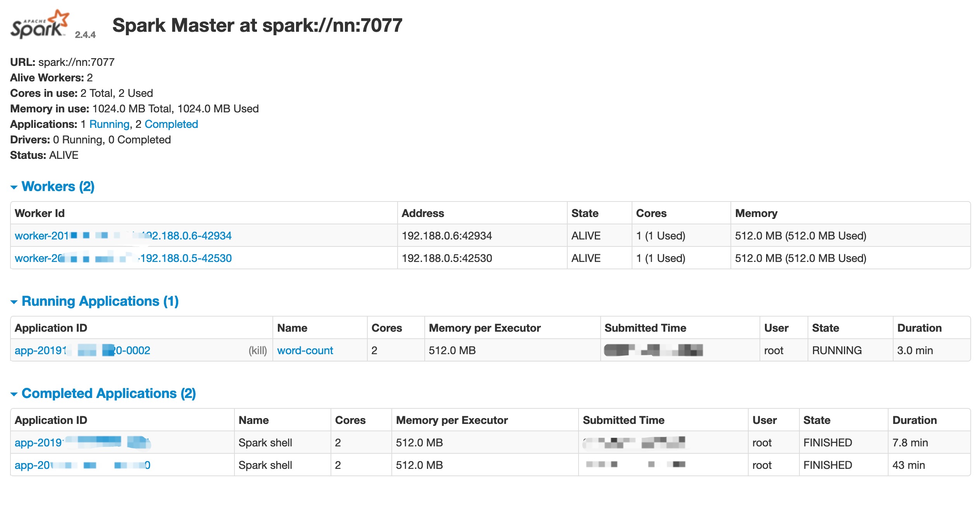Follow the Running applications link
This screenshot has width=980, height=508.
point(109,124)
